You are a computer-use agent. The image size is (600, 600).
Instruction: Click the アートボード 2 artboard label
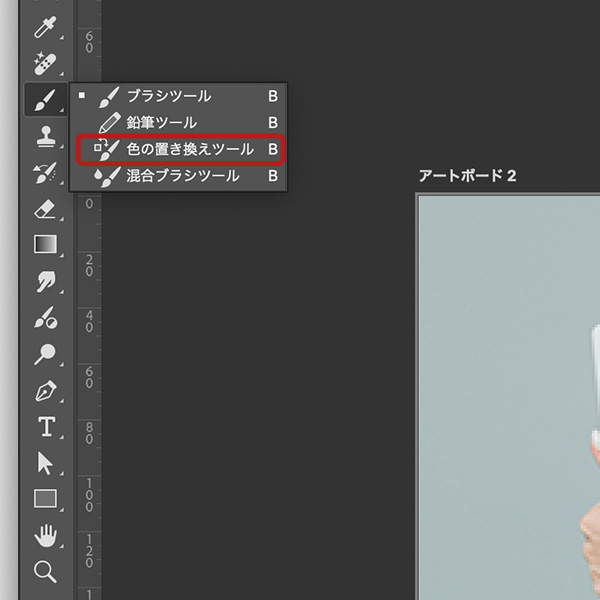click(x=466, y=177)
